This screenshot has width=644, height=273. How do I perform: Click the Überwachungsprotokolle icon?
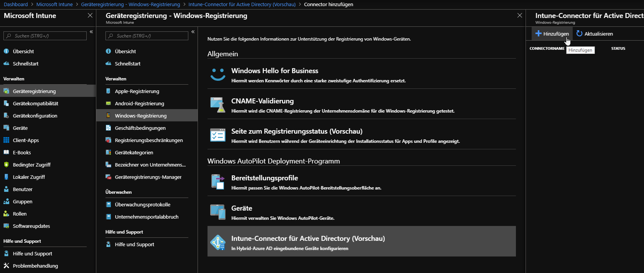coord(108,204)
